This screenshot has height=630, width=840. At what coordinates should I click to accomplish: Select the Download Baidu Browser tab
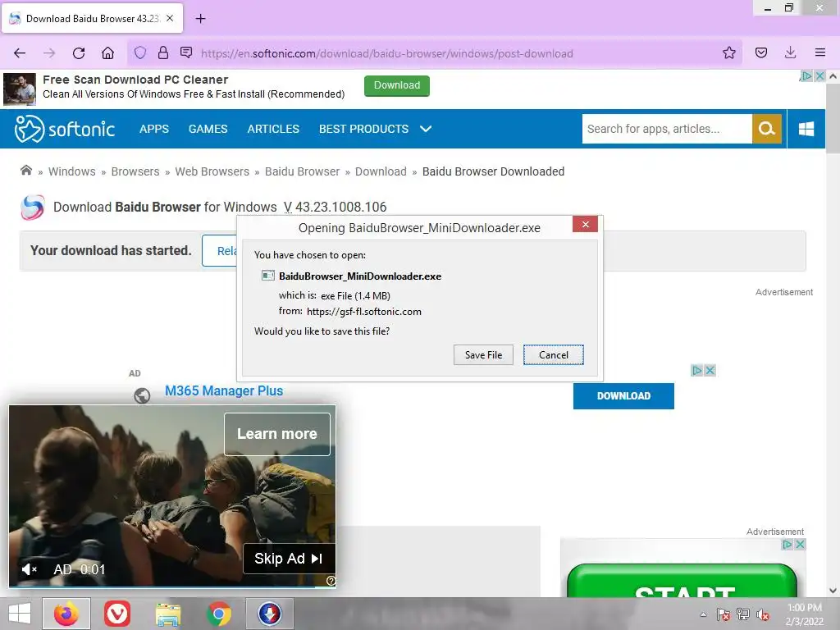point(93,19)
